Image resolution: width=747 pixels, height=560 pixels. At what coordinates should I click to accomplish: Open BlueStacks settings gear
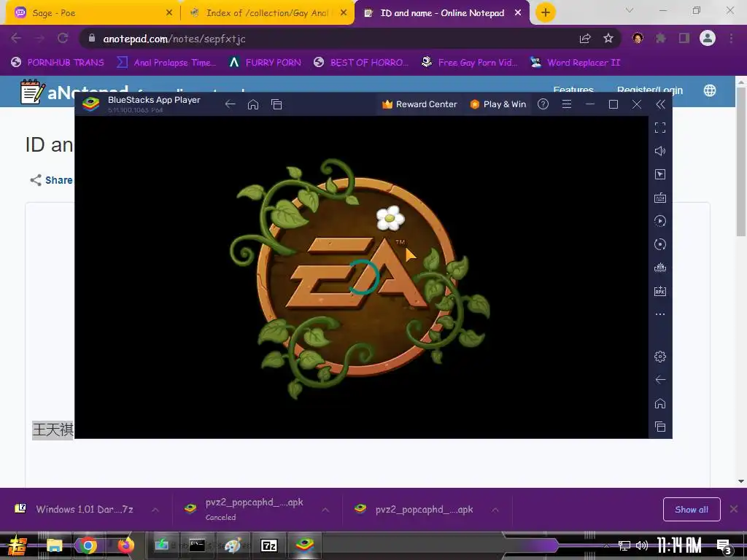(x=659, y=356)
